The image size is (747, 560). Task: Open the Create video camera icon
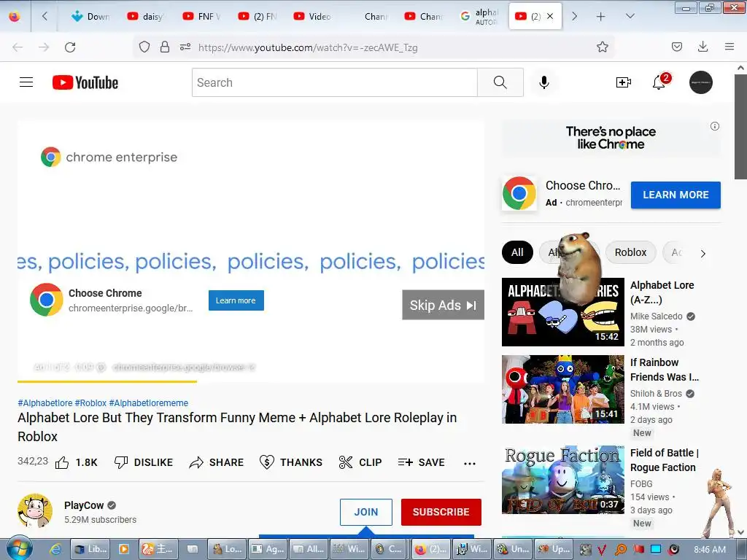623,82
